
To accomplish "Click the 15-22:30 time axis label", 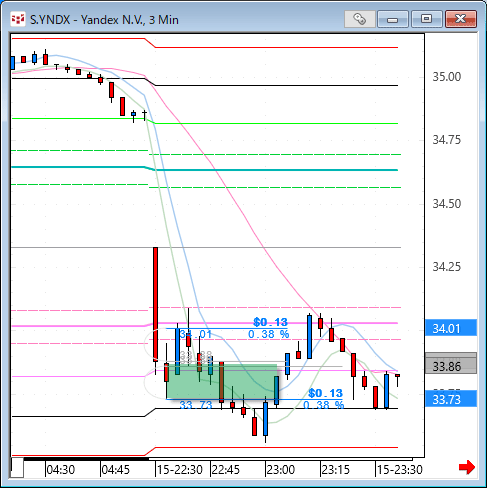I will coord(180,470).
